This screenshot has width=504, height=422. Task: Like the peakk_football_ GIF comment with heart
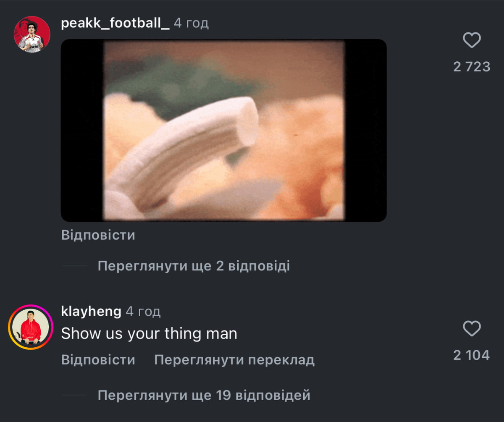[472, 41]
